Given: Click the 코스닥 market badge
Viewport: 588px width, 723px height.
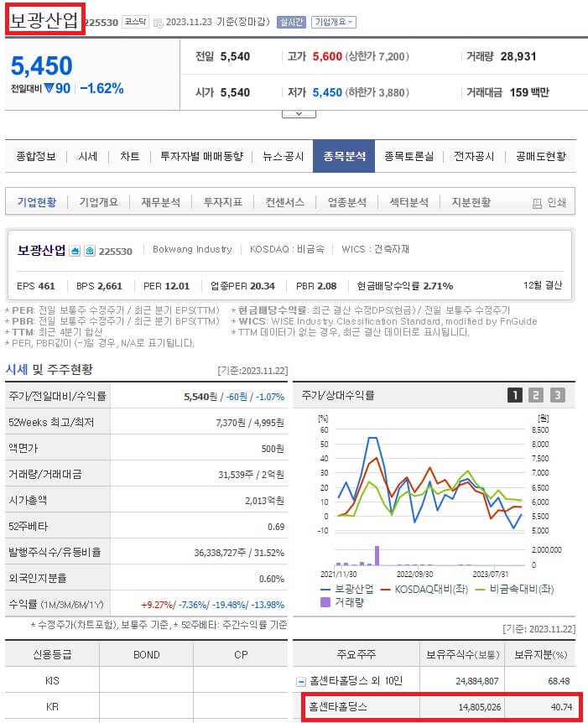Looking at the screenshot, I should [x=135, y=22].
